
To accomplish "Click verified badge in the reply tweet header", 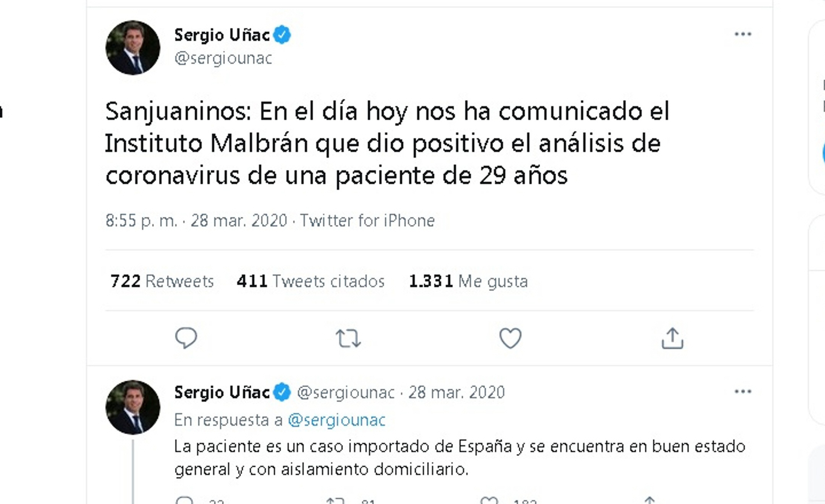I will 283,392.
